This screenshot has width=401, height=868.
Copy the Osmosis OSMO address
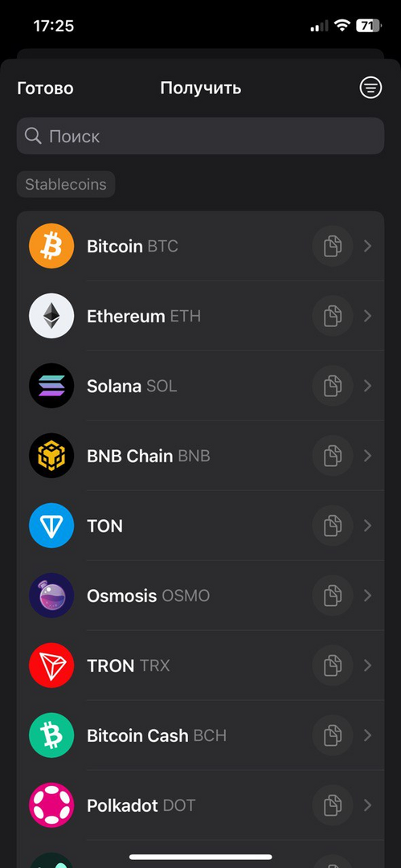(333, 595)
